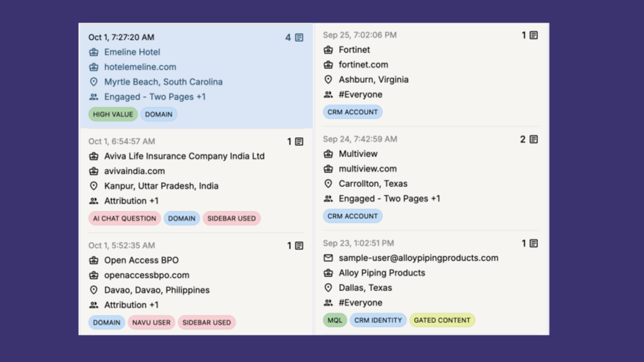Click the page-count icon on Emeline Hotel card
The height and width of the screenshot is (362, 644).
[x=299, y=37]
